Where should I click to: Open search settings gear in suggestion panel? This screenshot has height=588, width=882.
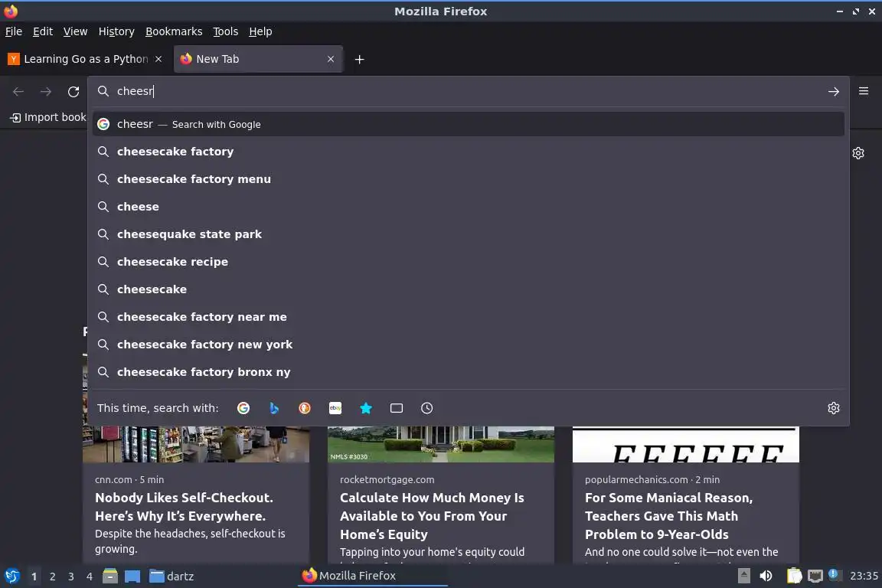tap(834, 408)
